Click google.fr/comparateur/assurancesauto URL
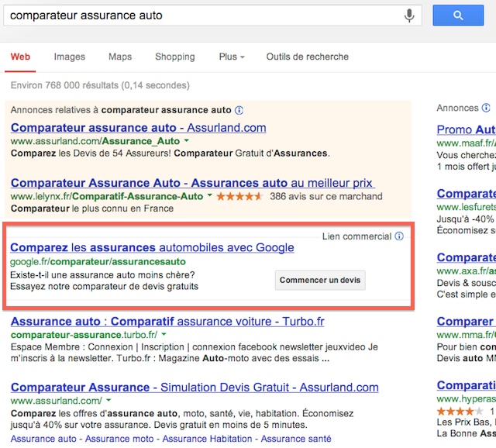Viewport: 496px width, 448px height. (98, 262)
